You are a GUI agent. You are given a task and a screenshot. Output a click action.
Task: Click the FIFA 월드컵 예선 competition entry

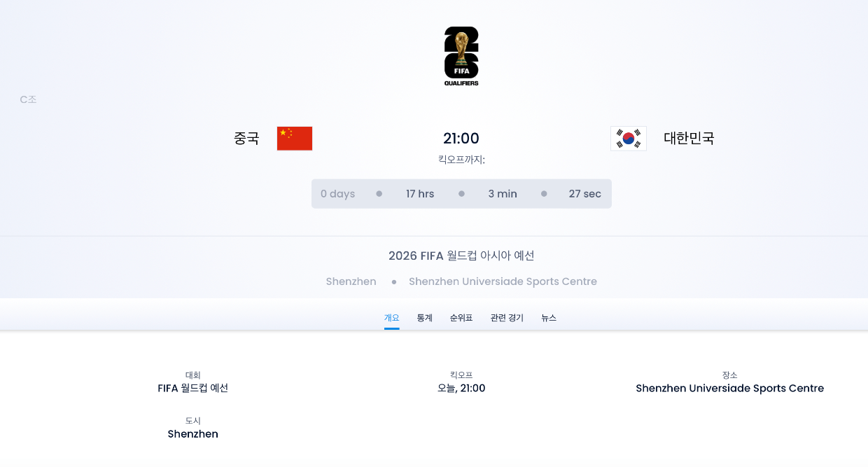192,388
